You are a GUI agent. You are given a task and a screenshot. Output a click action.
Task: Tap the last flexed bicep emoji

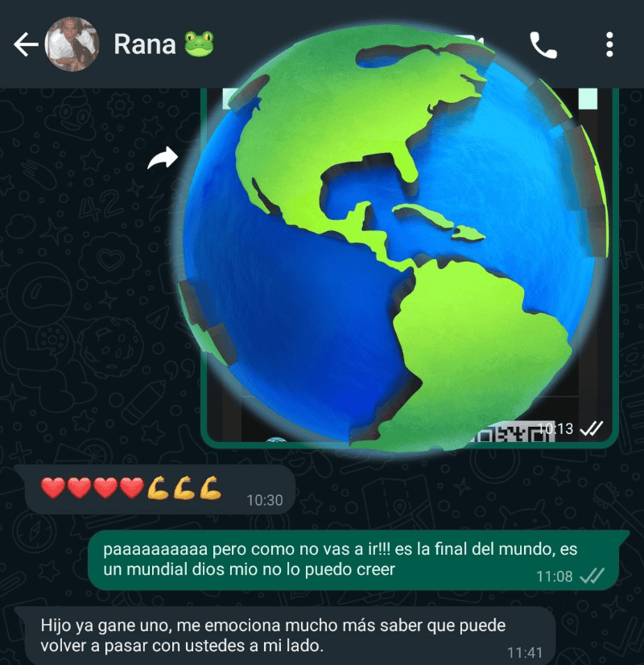[x=211, y=488]
